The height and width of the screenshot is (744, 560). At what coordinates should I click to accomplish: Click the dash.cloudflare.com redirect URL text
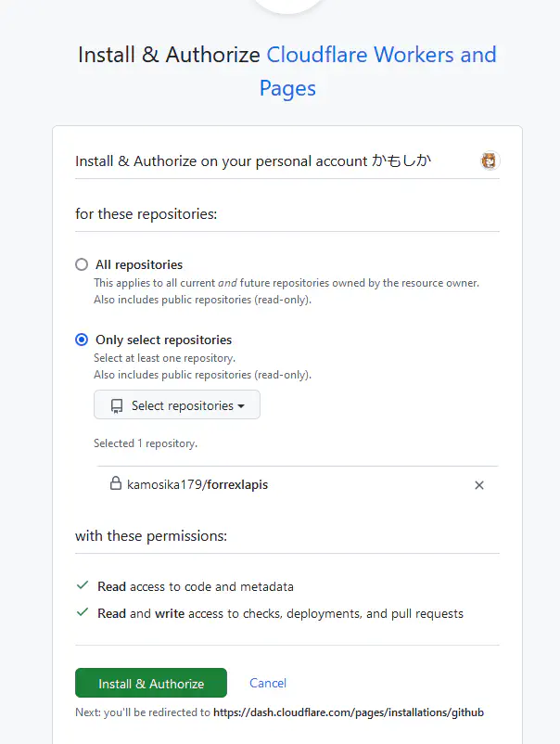[x=349, y=712]
